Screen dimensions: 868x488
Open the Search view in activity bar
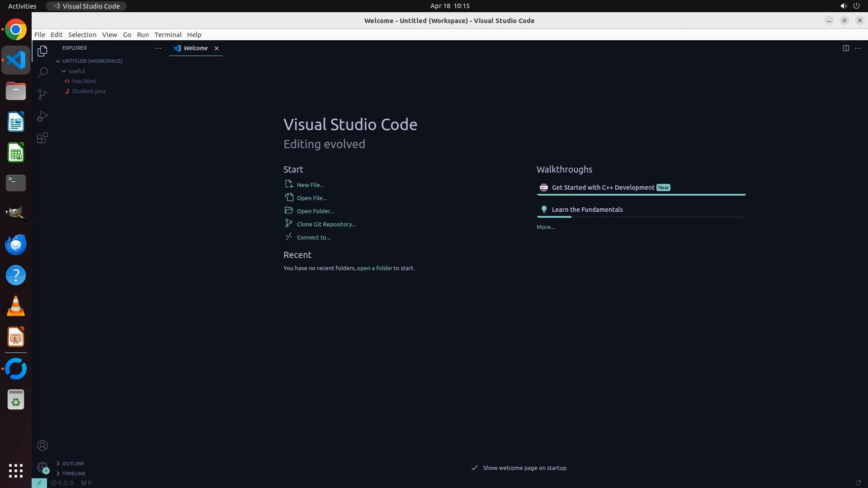tap(42, 72)
